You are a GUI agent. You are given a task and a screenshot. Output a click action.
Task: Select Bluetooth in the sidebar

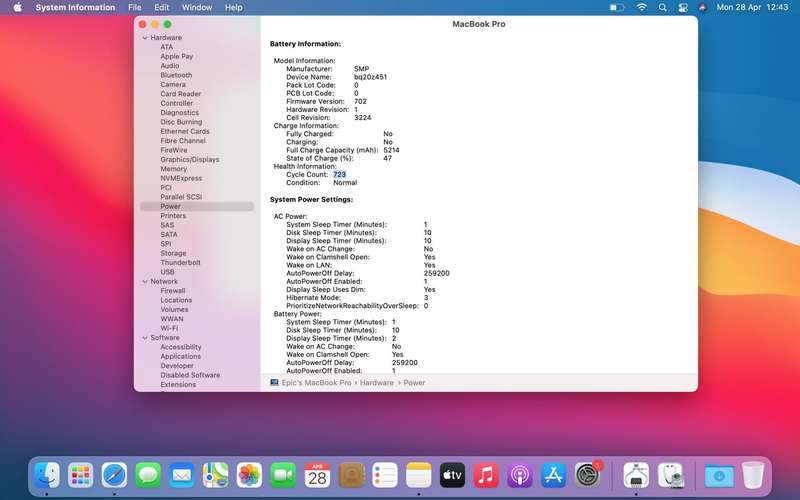[176, 75]
